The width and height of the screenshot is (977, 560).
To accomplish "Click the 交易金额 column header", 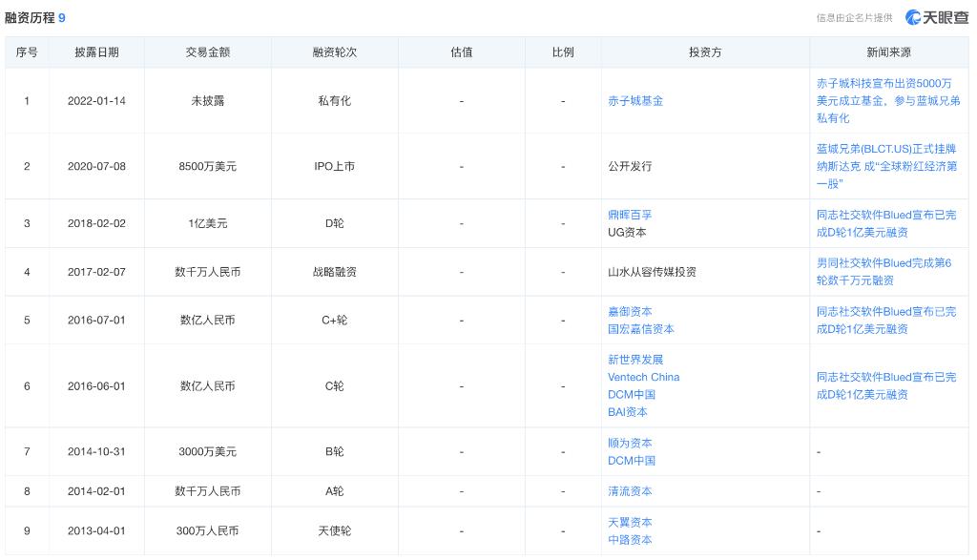I will coord(207,52).
